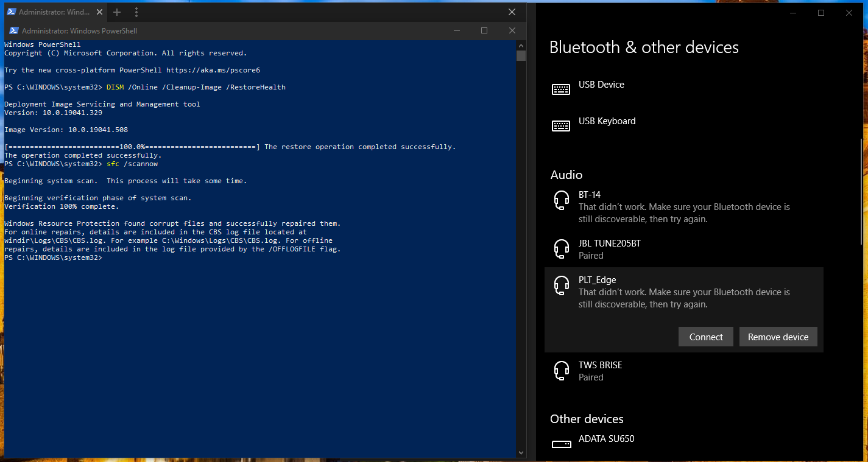Click the TWS BRISE headset icon
The width and height of the screenshot is (868, 462).
pos(561,371)
